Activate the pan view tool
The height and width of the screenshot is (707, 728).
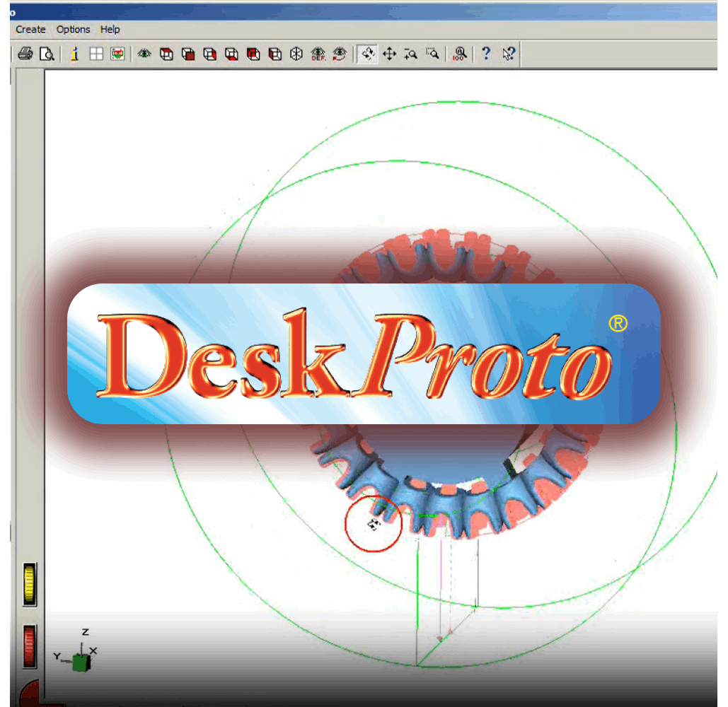click(x=390, y=54)
